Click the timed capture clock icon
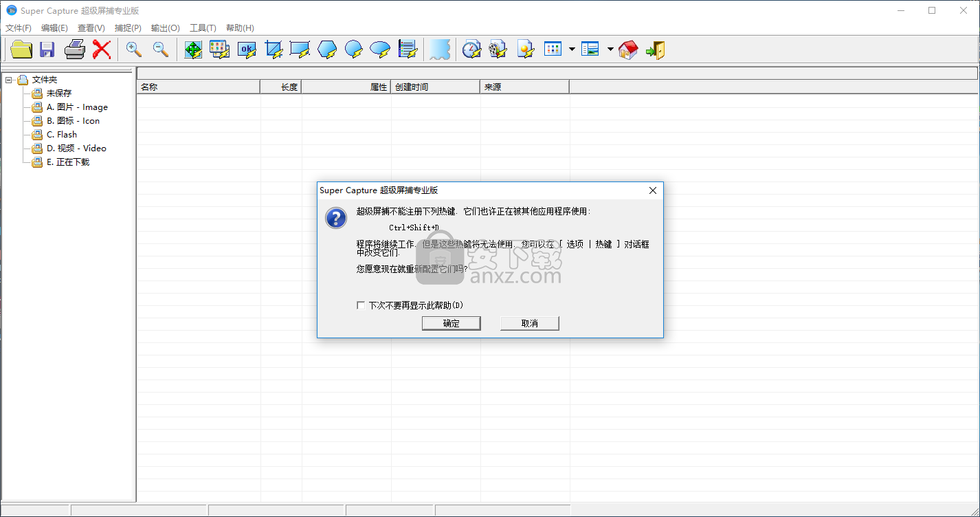Screen dimensions: 980x517 471,49
